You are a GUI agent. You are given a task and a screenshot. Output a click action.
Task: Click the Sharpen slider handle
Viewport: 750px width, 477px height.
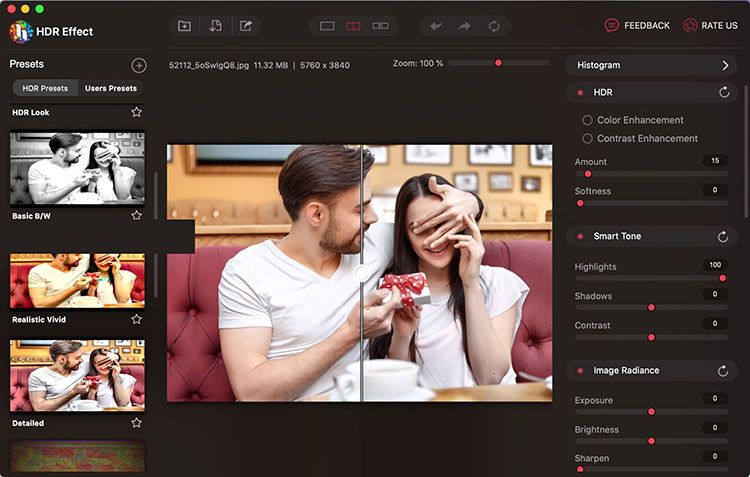pos(580,470)
